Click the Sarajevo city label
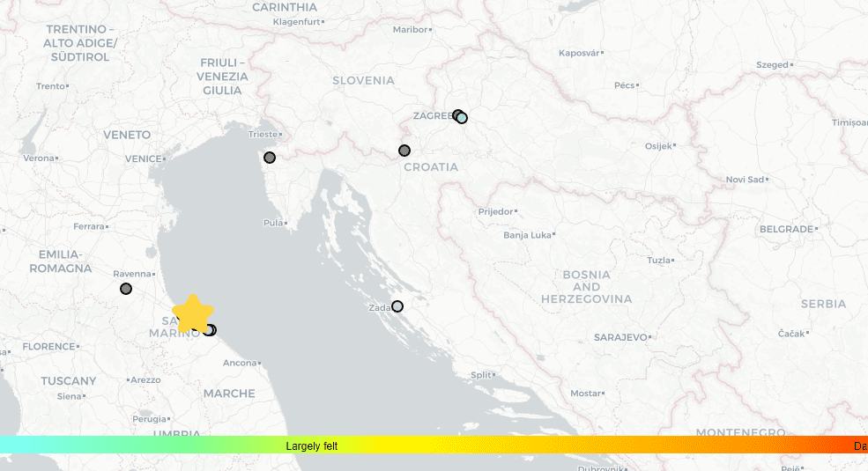Screen dimensions: 868x471 pyautogui.click(x=621, y=337)
